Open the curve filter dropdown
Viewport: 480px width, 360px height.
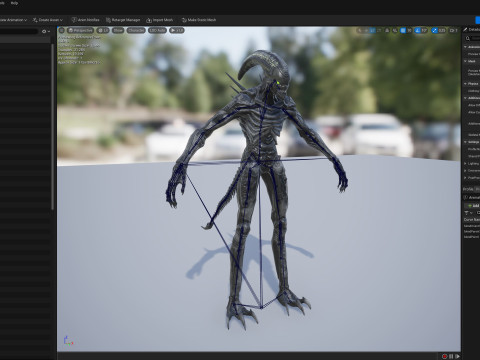click(x=468, y=213)
